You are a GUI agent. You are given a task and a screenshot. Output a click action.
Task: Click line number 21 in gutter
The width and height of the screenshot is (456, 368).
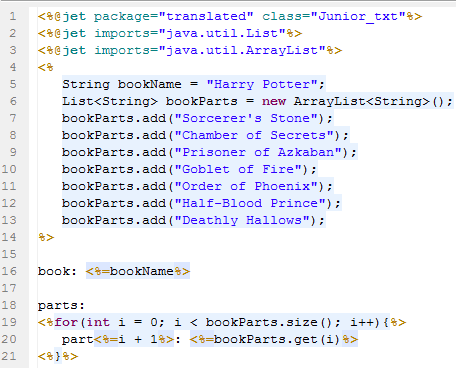pos(9,356)
